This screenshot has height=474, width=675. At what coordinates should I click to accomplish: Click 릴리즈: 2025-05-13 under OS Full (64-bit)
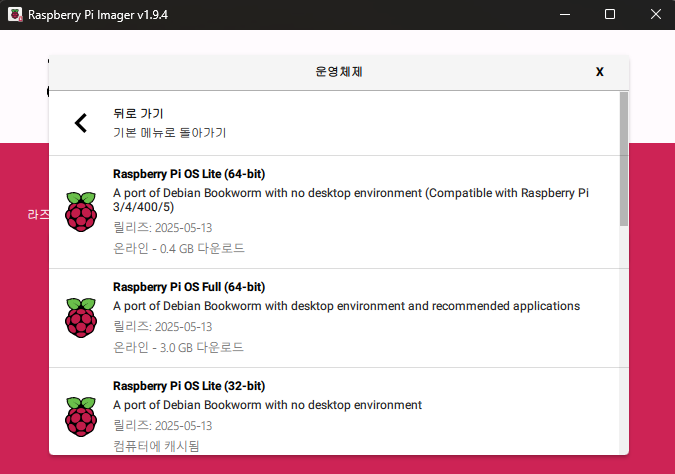click(x=163, y=327)
